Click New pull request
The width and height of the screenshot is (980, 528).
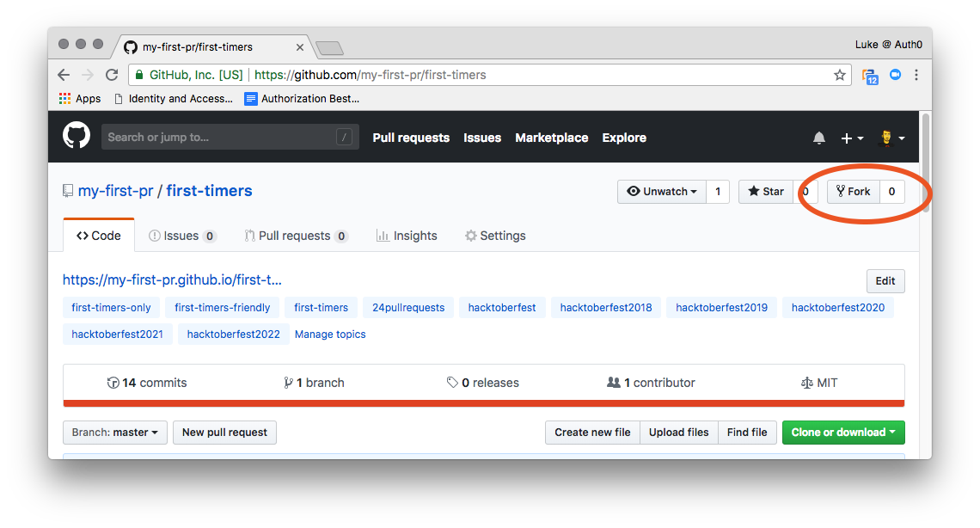[224, 433]
